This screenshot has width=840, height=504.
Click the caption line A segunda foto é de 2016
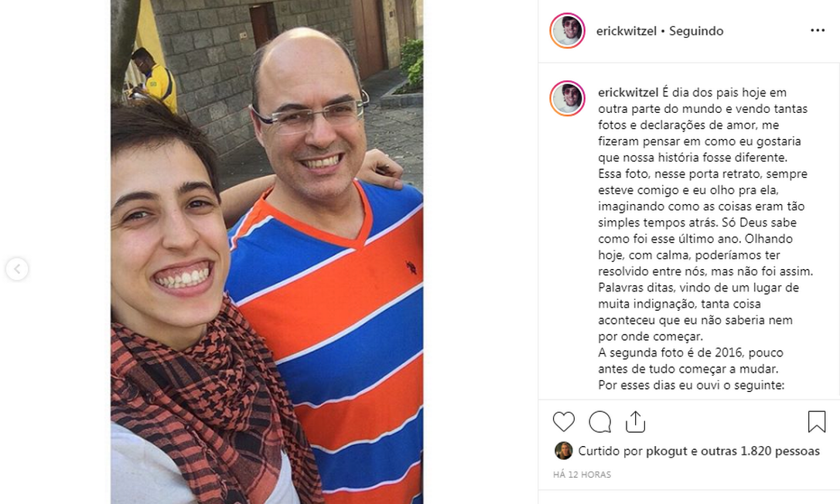[x=691, y=353]
